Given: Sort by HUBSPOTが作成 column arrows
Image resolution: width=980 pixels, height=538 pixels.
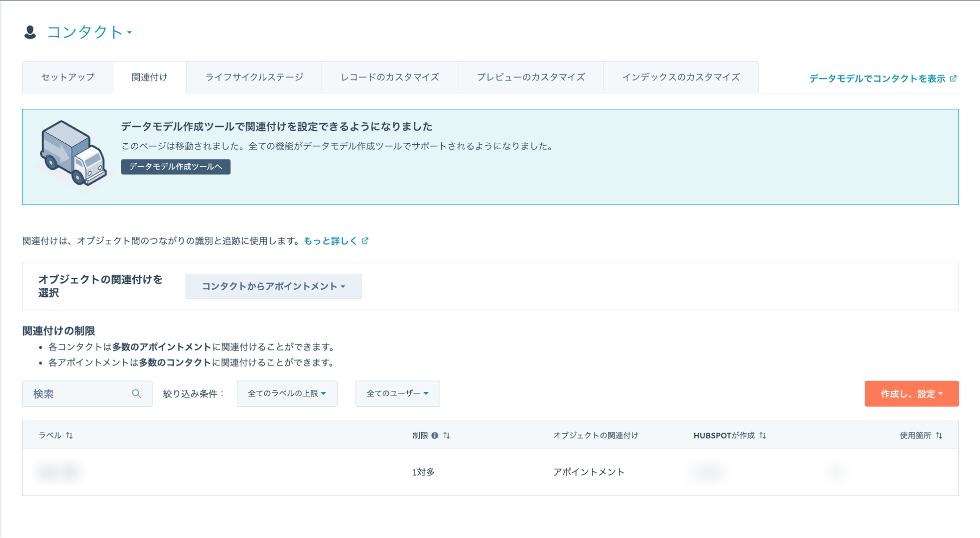Looking at the screenshot, I should (x=763, y=436).
